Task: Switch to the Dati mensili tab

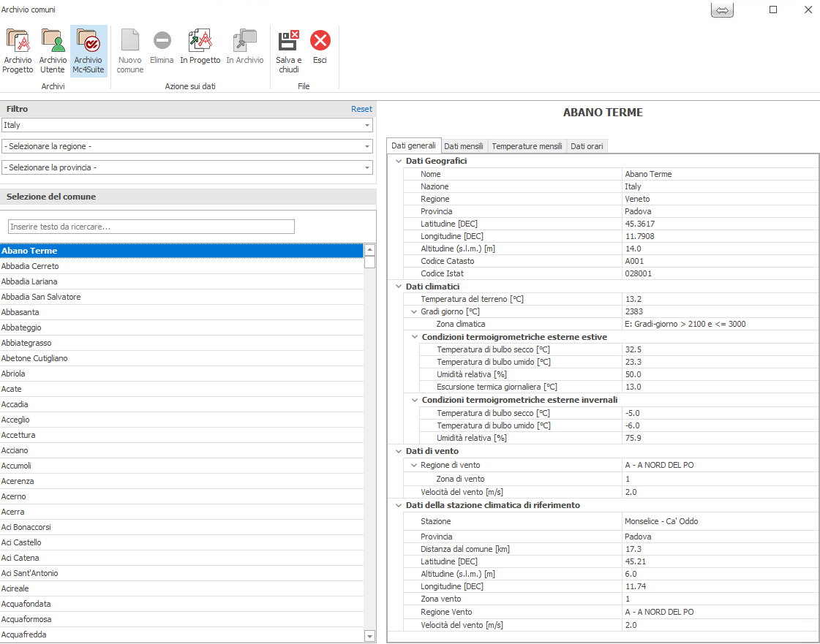Action: coord(464,146)
